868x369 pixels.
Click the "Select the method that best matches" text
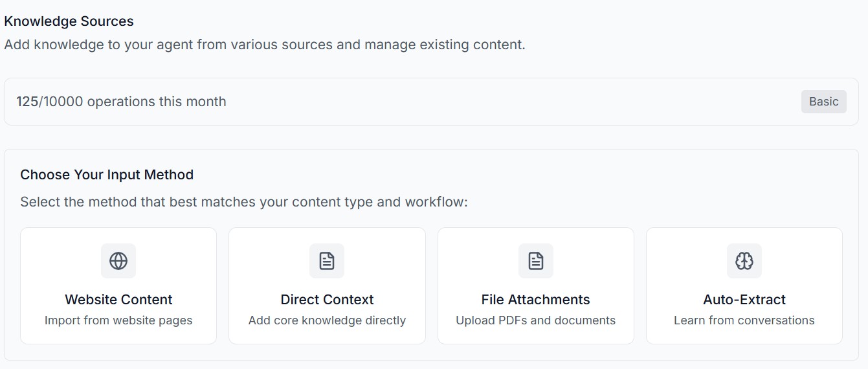pos(243,202)
